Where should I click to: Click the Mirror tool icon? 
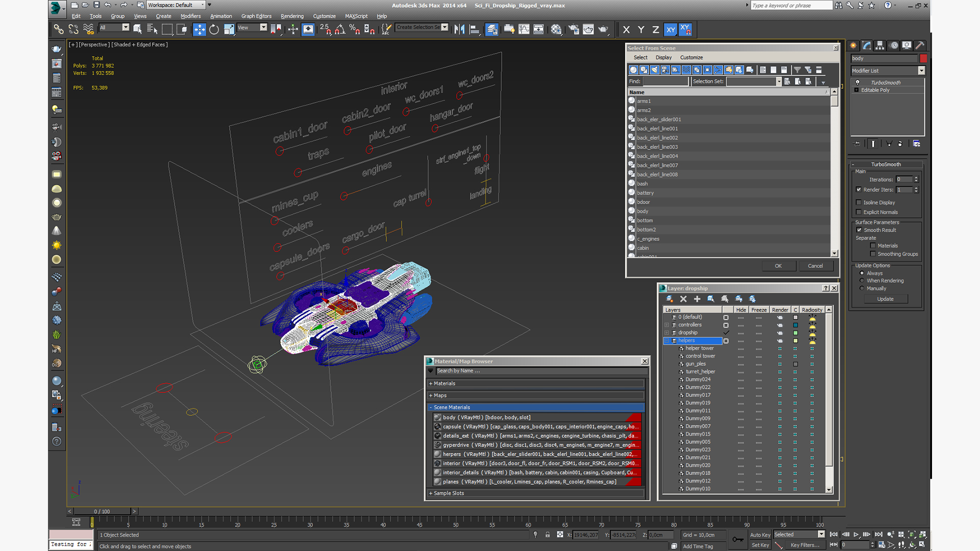459,30
